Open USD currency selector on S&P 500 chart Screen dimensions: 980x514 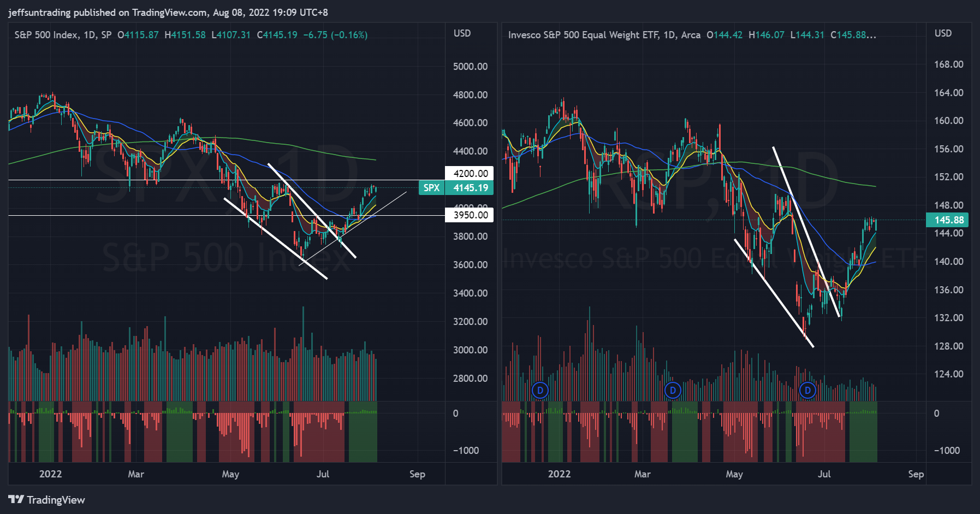tap(462, 33)
